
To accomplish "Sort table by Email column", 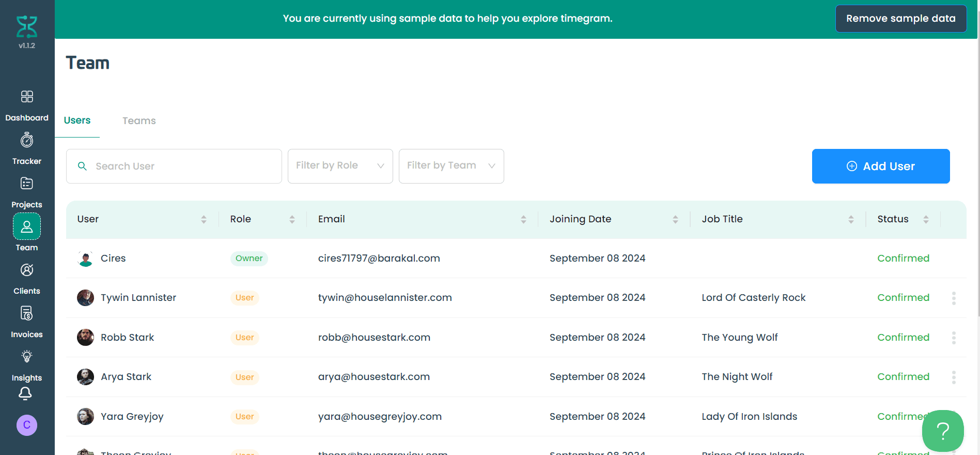I will (x=523, y=219).
